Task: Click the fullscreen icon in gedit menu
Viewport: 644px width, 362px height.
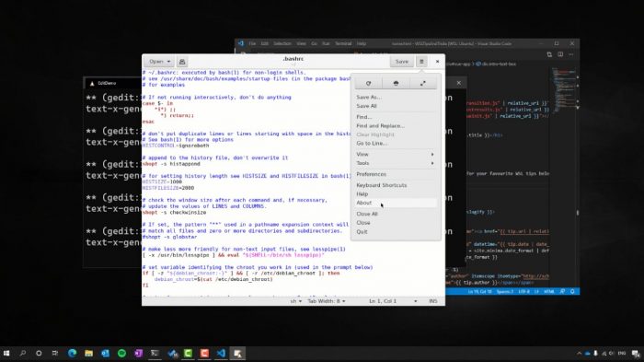Action: pyautogui.click(x=422, y=83)
